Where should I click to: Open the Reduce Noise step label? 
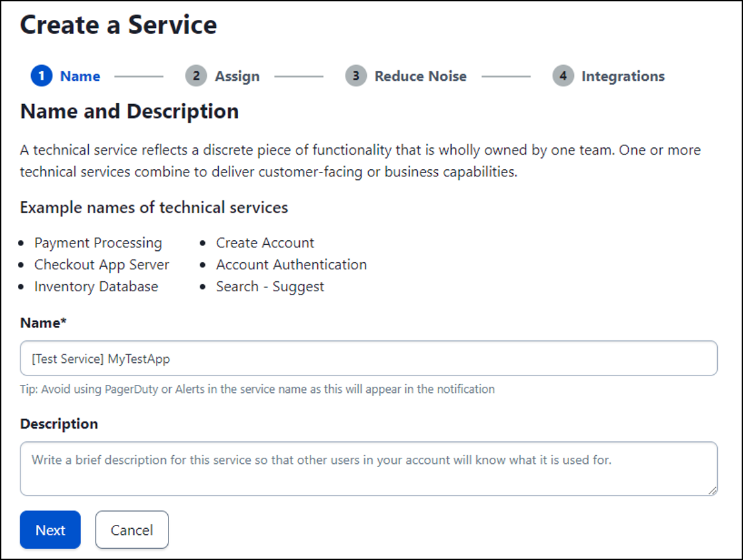420,76
